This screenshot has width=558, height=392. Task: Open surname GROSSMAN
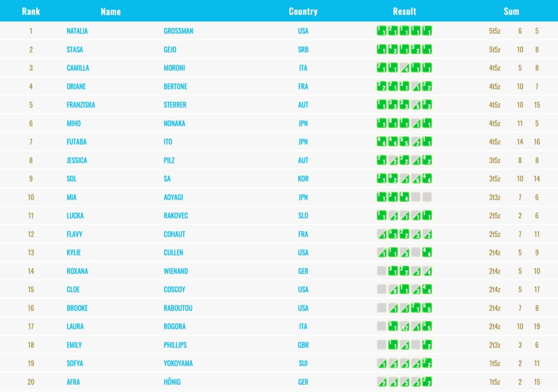click(178, 31)
